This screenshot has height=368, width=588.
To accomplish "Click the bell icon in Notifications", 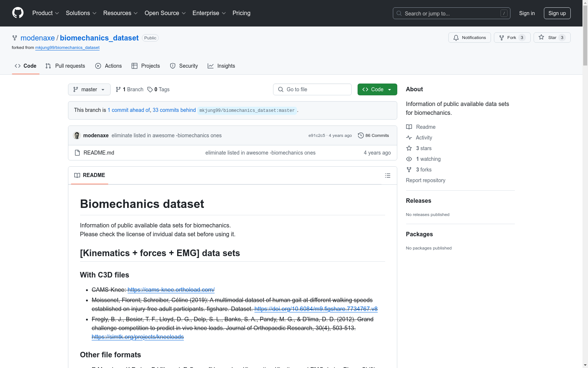I will [456, 38].
